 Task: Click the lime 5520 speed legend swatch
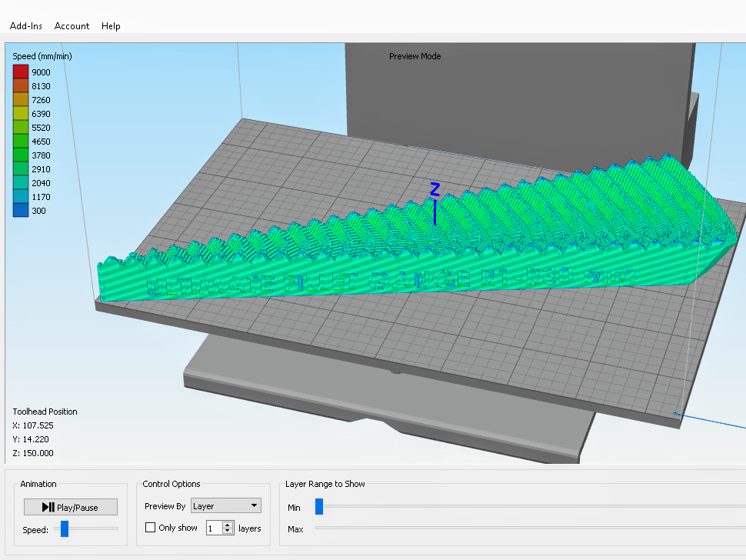point(21,127)
